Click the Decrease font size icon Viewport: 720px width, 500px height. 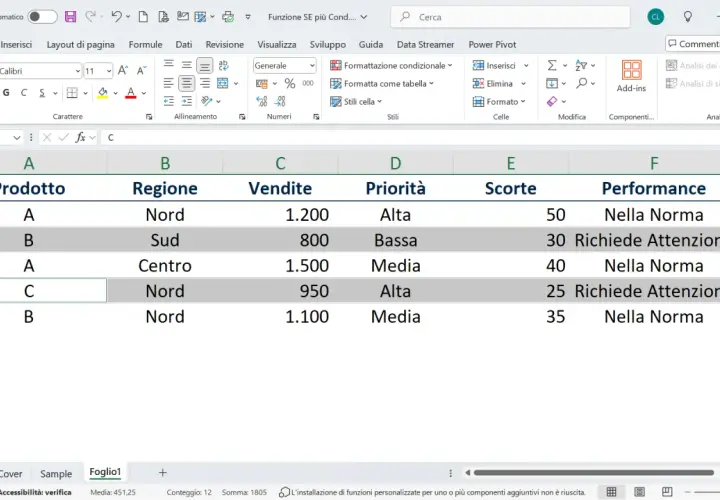pos(141,71)
